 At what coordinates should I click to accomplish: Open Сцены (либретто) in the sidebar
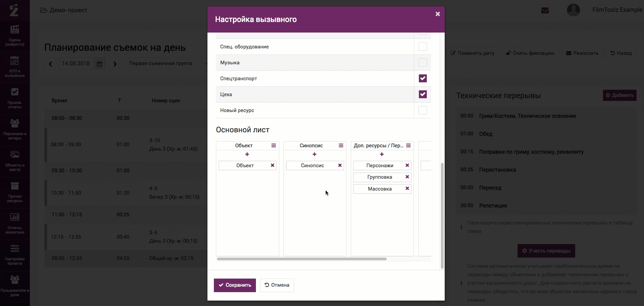[15, 36]
